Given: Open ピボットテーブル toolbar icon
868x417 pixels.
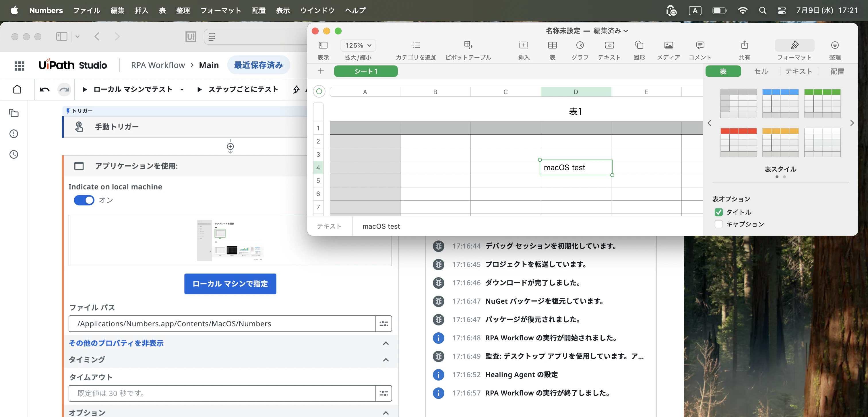Looking at the screenshot, I should [468, 45].
